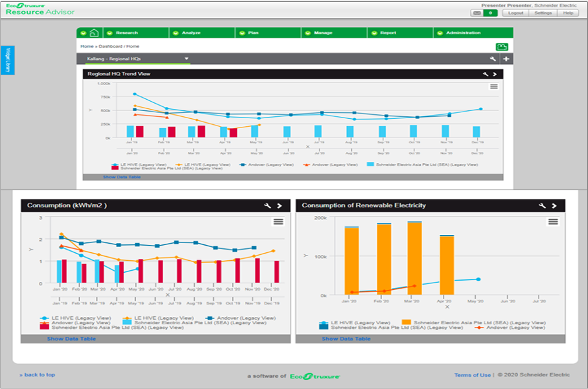
Task: Click the Jan '20 orange bar in Renewable chart
Action: (x=352, y=261)
